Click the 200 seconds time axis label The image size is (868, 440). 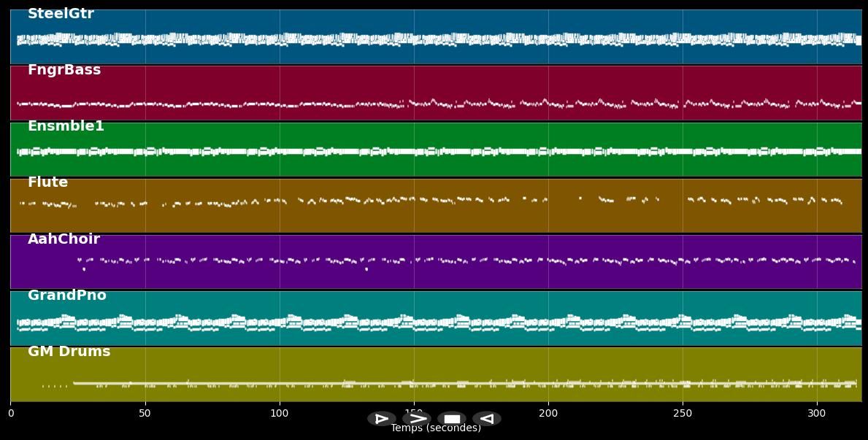point(548,413)
